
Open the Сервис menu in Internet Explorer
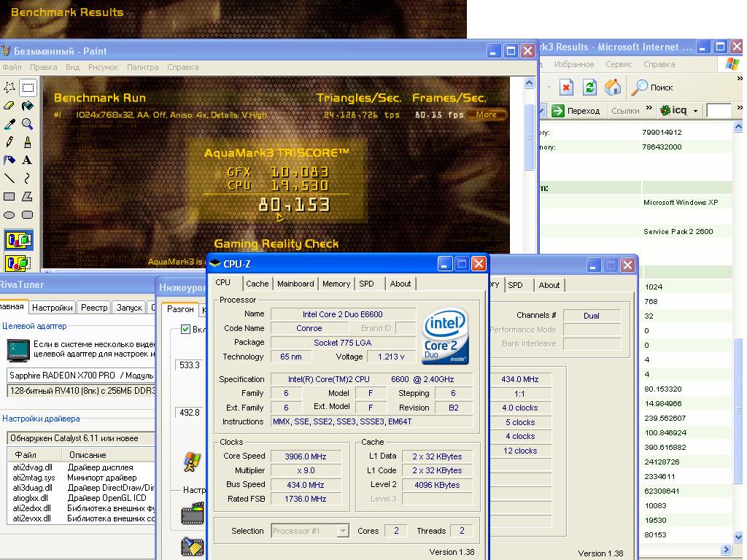[x=619, y=64]
